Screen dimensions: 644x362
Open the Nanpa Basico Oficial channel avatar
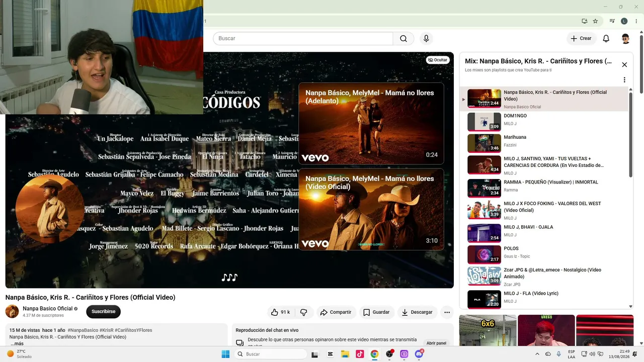click(12, 312)
